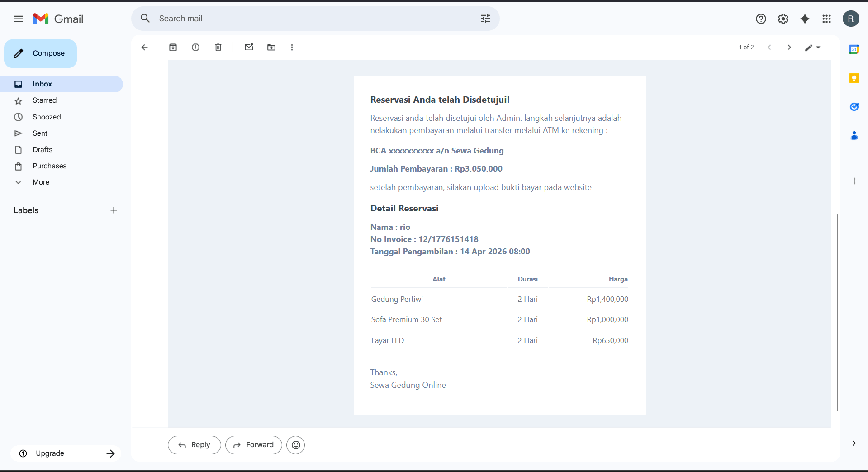Open Settings gear icon

coord(783,19)
